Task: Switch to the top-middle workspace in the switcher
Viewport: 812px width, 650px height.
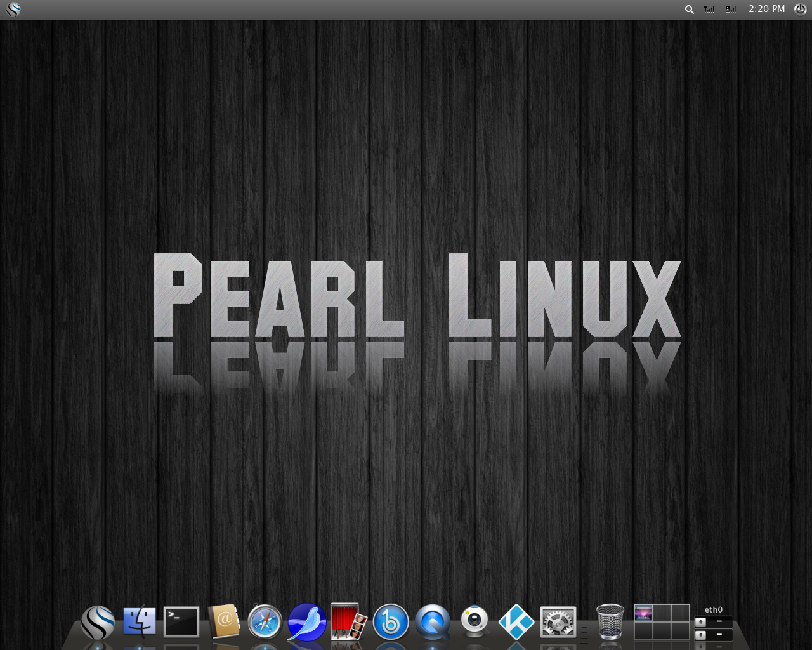Action: 662,613
